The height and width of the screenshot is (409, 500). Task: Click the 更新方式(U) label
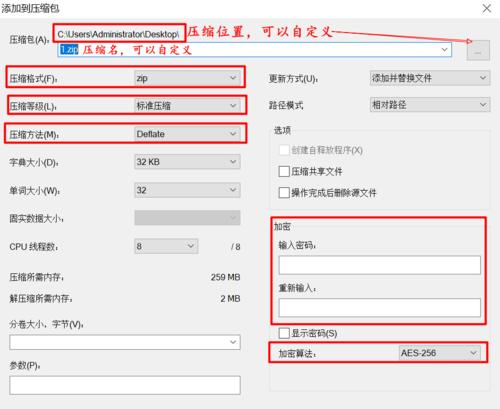coord(293,79)
